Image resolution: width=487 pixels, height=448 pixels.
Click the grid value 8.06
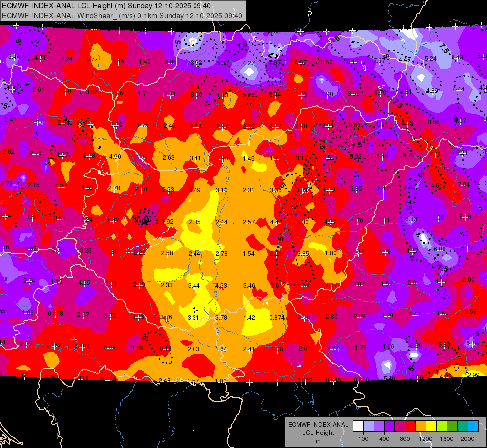point(434,122)
